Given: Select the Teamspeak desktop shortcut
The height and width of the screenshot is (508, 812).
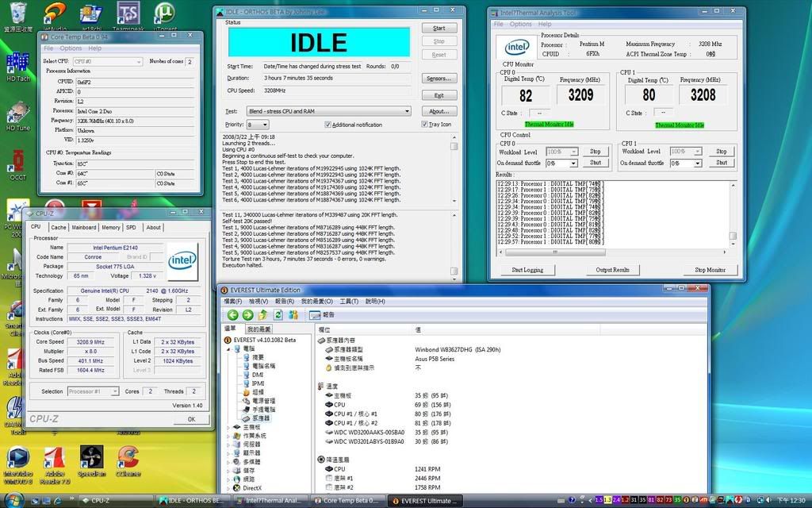Looking at the screenshot, I should point(128,17).
